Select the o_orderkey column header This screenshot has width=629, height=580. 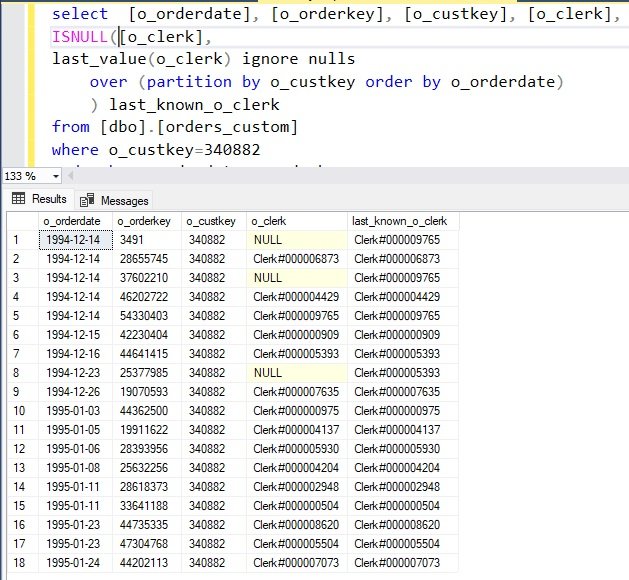coord(147,221)
